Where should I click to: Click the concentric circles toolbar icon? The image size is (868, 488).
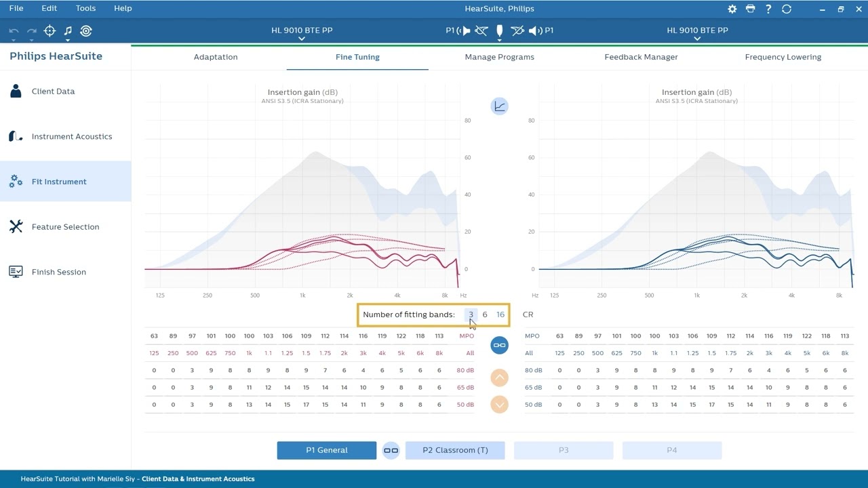(x=85, y=30)
